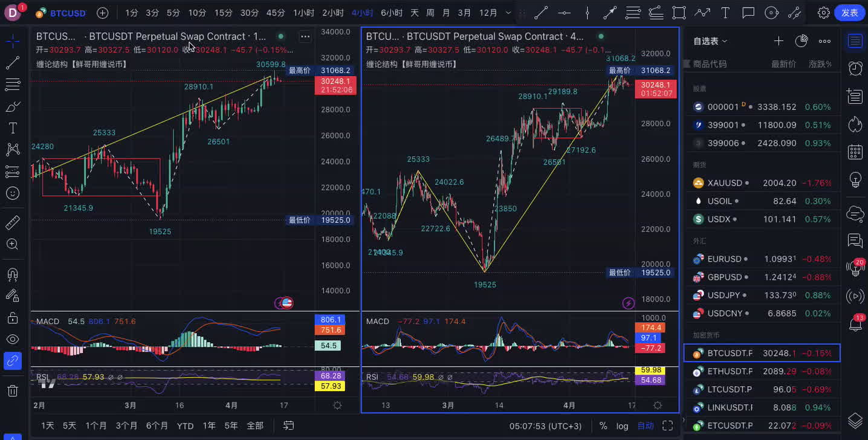This screenshot has height=440, width=868.
Task: Expand the 自选表 watchlist dropdown
Action: pyautogui.click(x=711, y=41)
